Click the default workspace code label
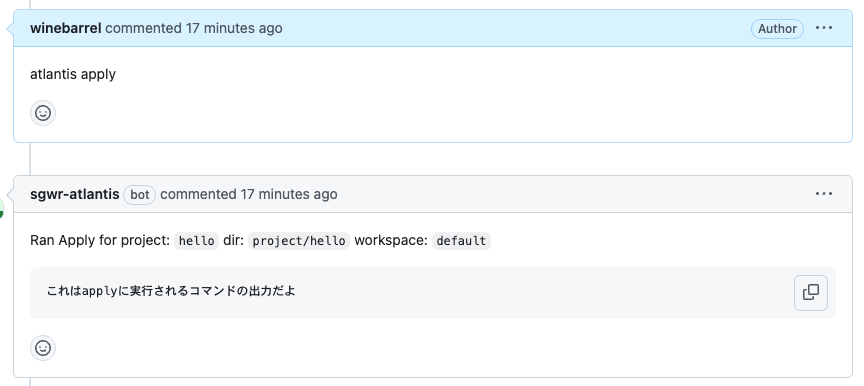 [x=461, y=241]
